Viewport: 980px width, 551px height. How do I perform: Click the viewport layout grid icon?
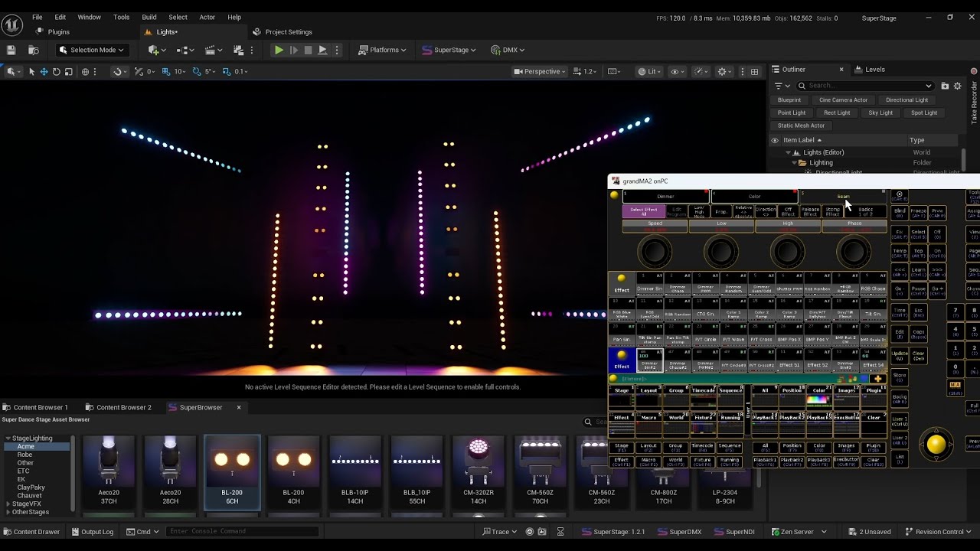[754, 71]
